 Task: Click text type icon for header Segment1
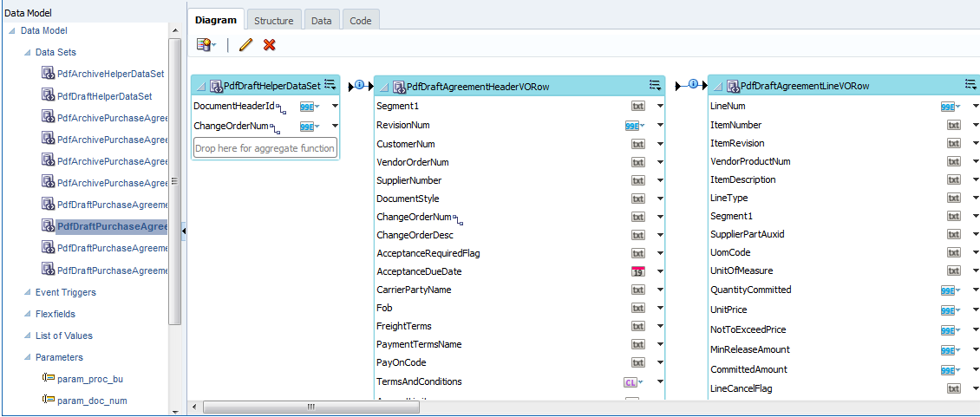point(637,107)
